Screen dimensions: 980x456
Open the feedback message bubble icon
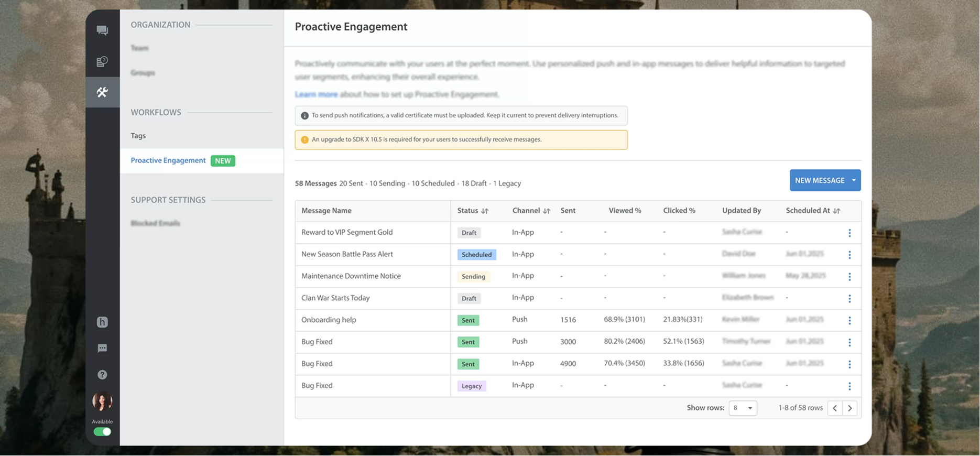pyautogui.click(x=102, y=348)
